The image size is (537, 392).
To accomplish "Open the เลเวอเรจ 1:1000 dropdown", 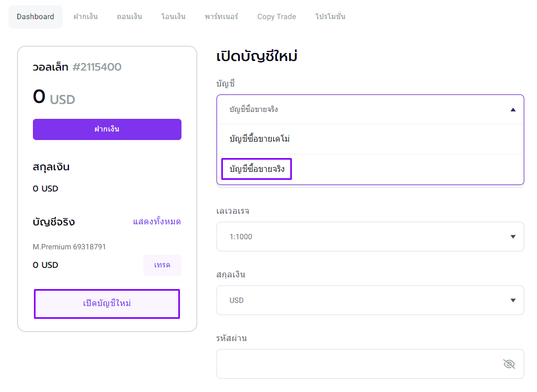I will pos(370,237).
